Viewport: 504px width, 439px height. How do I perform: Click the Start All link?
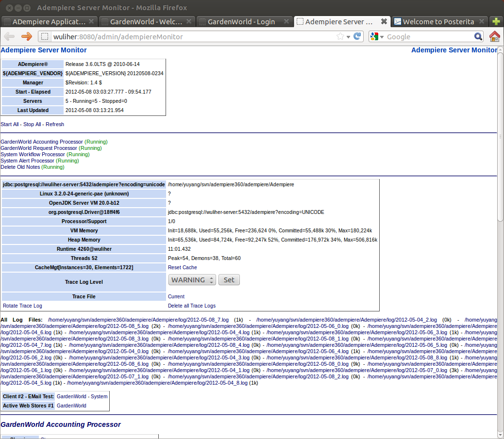pos(10,124)
